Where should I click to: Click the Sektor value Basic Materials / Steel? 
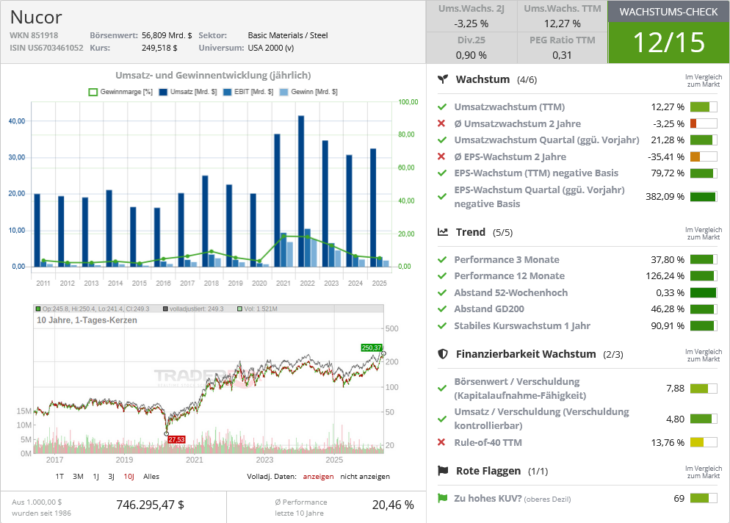(288, 35)
